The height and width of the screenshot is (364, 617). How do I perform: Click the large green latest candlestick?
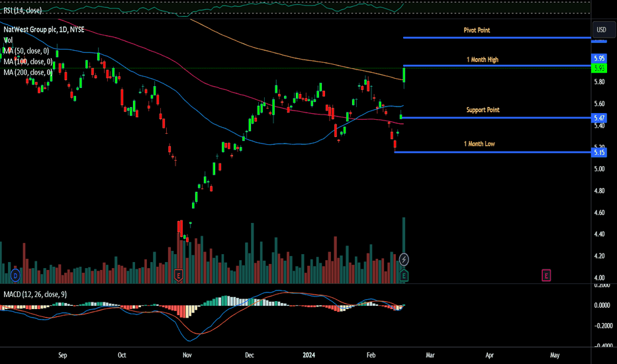pos(404,75)
